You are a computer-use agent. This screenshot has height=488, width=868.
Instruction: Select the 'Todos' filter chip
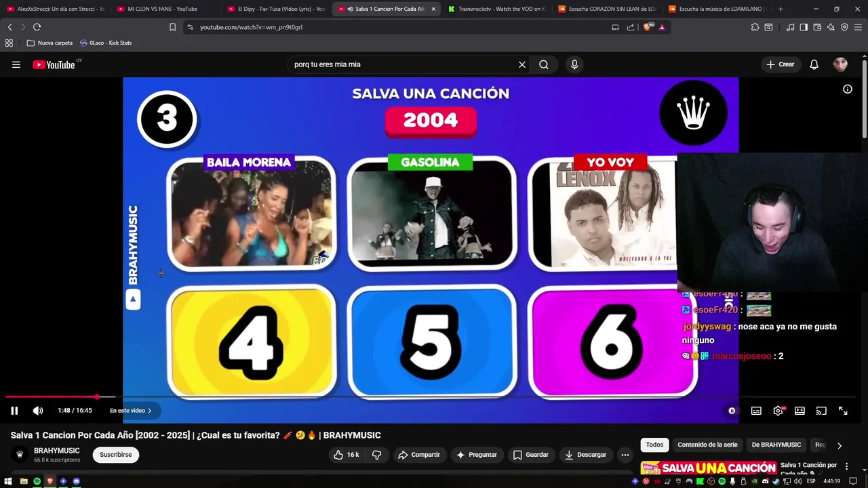[654, 445]
